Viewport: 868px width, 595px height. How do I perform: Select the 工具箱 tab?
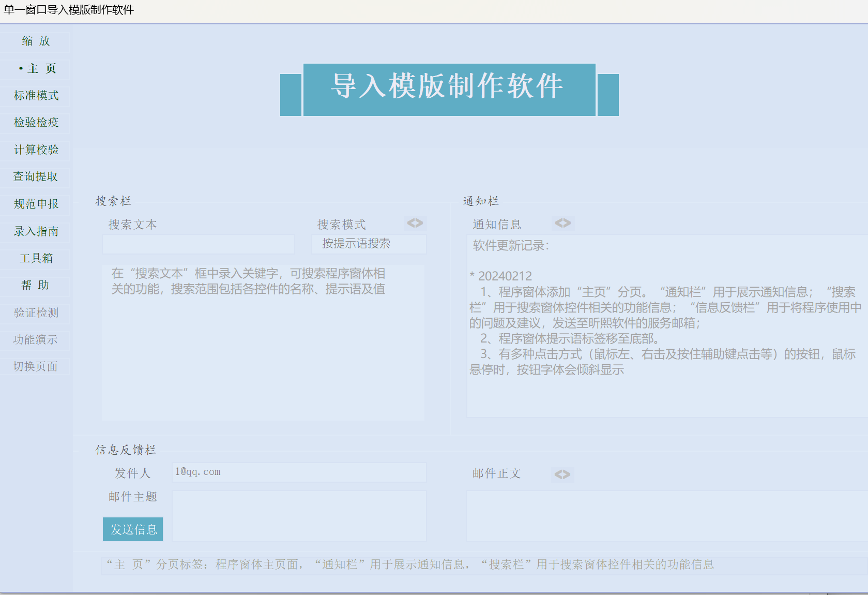coord(36,258)
